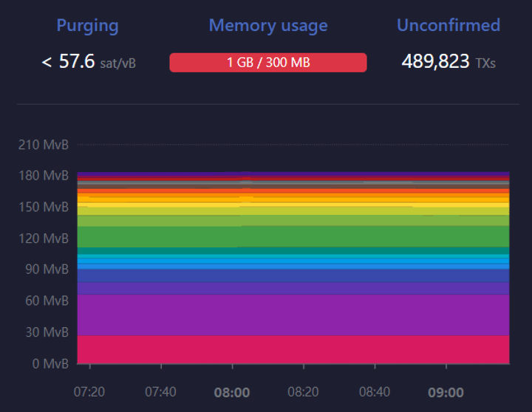Click the 210 MvB axis label
The width and height of the screenshot is (532, 412).
pos(44,145)
